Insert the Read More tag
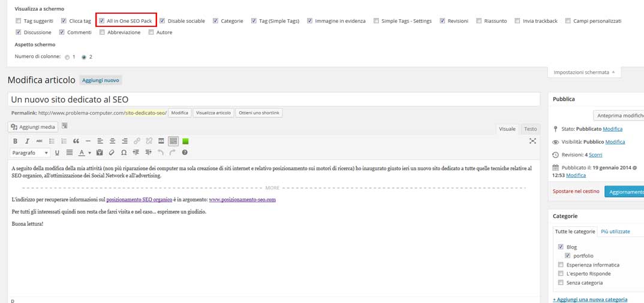Image resolution: width=644 pixels, height=303 pixels. tap(161, 141)
